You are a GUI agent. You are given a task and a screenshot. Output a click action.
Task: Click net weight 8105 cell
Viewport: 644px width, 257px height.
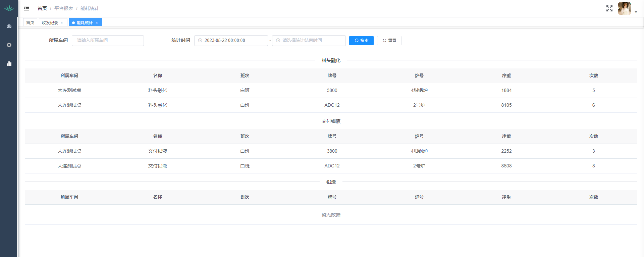coord(506,105)
